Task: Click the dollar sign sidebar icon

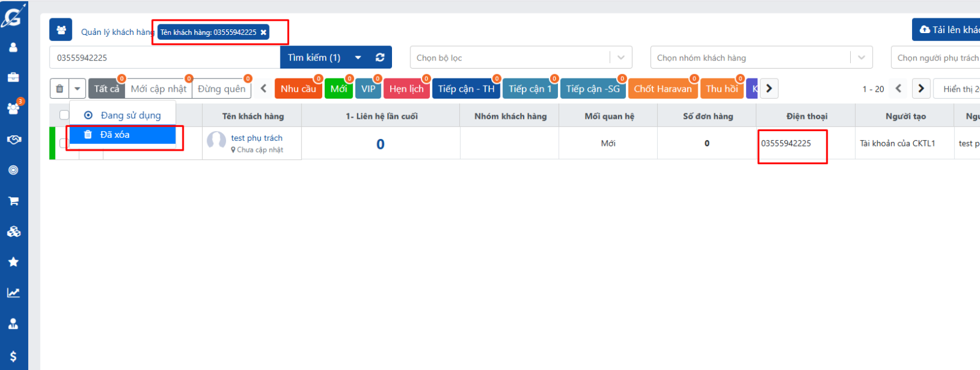Action: click(13, 357)
